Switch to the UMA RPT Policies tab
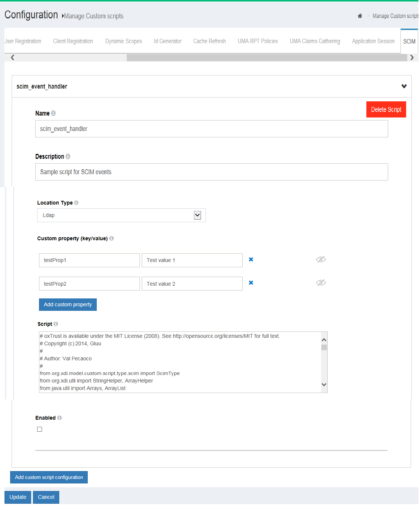This screenshot has height=518, width=420. click(258, 41)
